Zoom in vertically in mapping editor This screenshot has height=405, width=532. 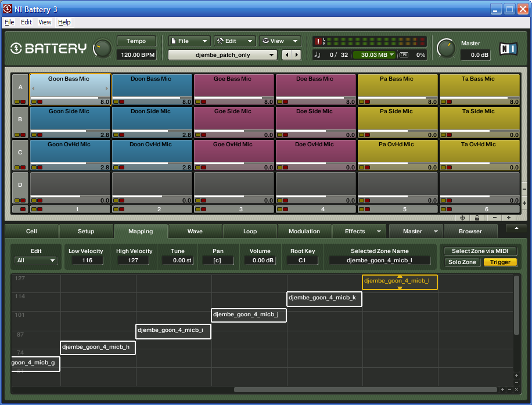tap(516, 375)
